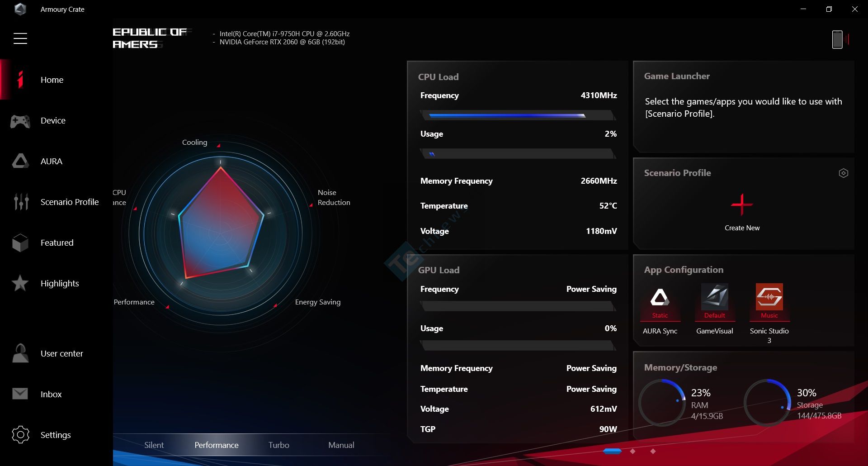The height and width of the screenshot is (466, 868).
Task: Select third page indicator diamond
Action: pos(653,451)
